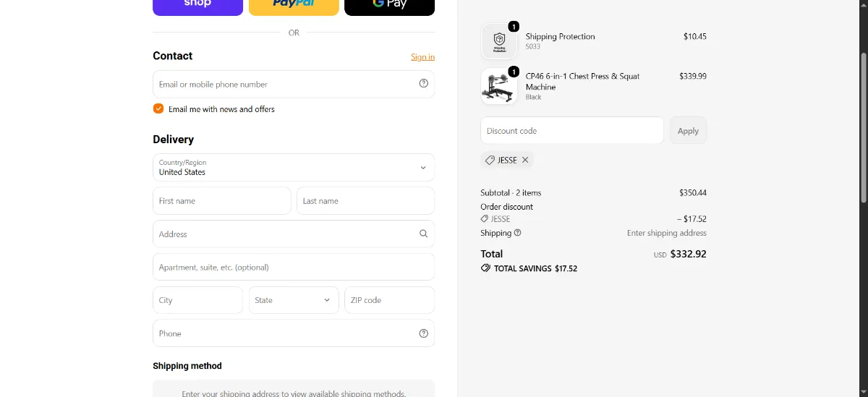Click the Shipping Protection product thumbnail
This screenshot has width=868, height=397.
point(499,41)
